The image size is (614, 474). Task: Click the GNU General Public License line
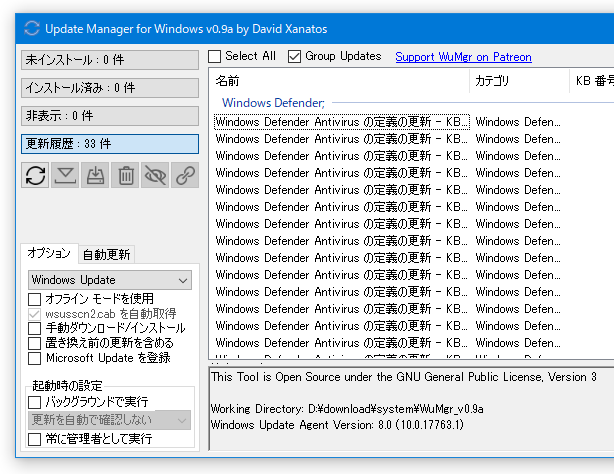404,377
